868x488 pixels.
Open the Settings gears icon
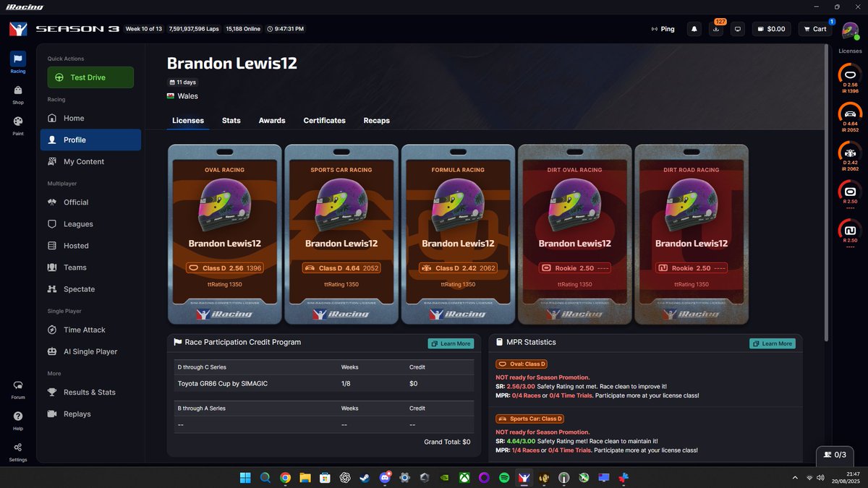coord(18,451)
